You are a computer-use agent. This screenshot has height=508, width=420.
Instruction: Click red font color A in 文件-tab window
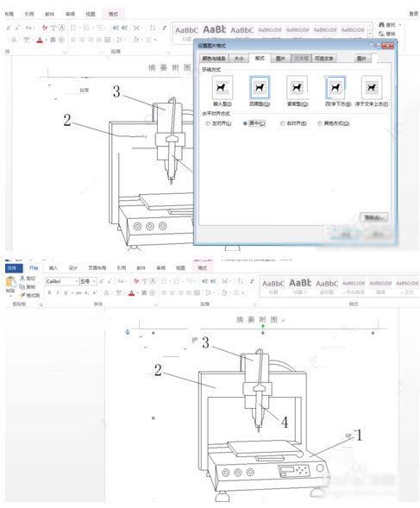[131, 293]
